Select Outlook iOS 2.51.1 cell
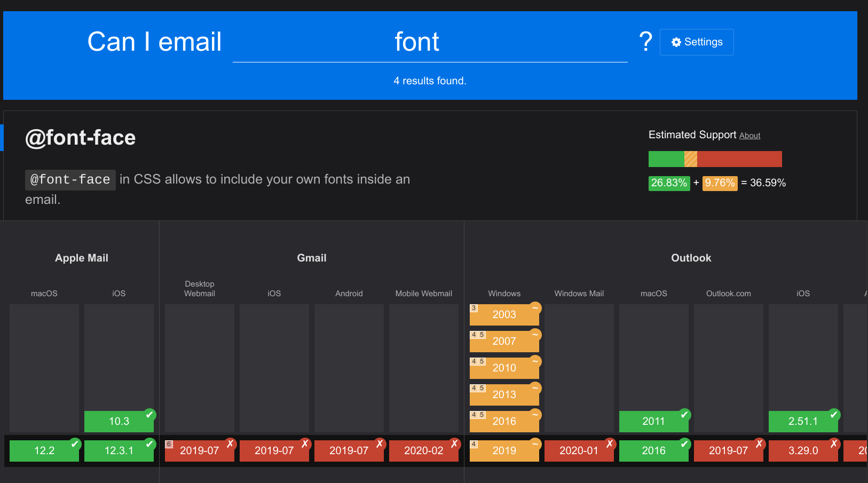 click(803, 421)
